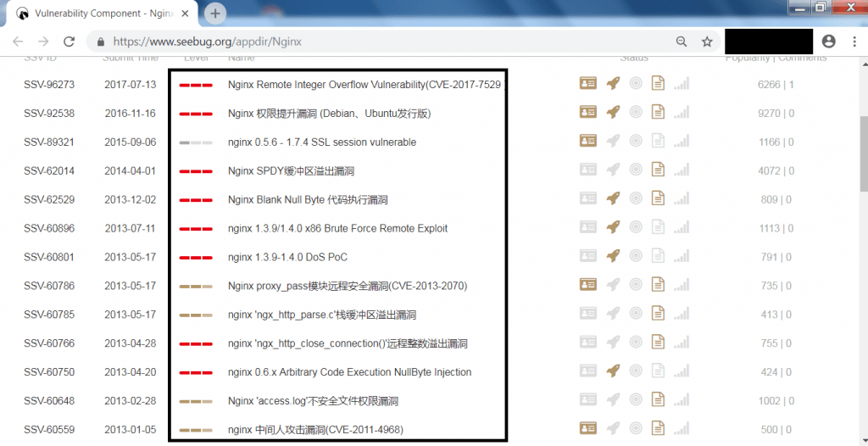Viewport: 868px width, 446px height.
Task: Open the Debian, Ubuntu Nginx vulnerability entry
Action: coord(329,114)
